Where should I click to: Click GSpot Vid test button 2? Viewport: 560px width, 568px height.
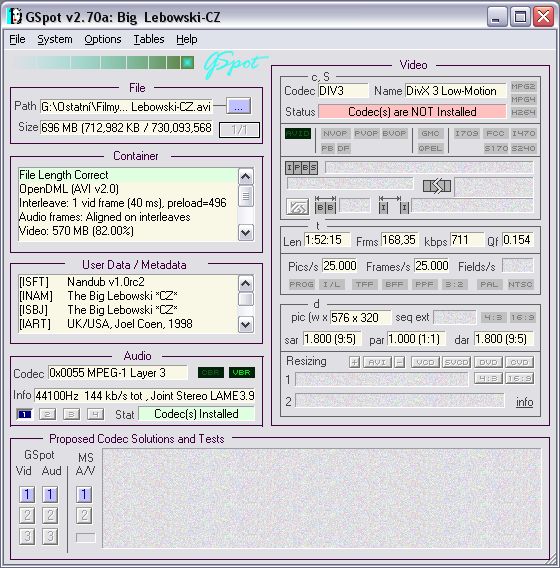(x=27, y=515)
